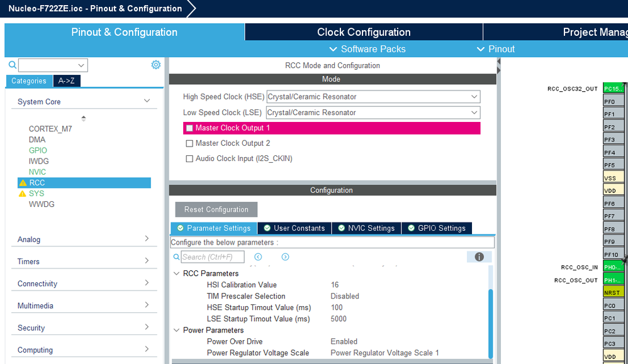
Task: Select the PC15 pin on chip view
Action: (613, 89)
